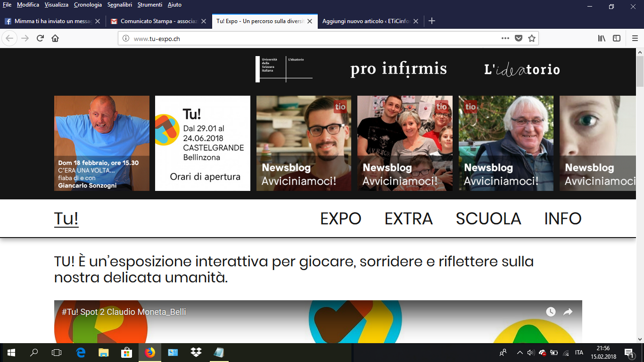644x362 pixels.
Task: Open Dropbox from the taskbar
Action: (x=196, y=353)
